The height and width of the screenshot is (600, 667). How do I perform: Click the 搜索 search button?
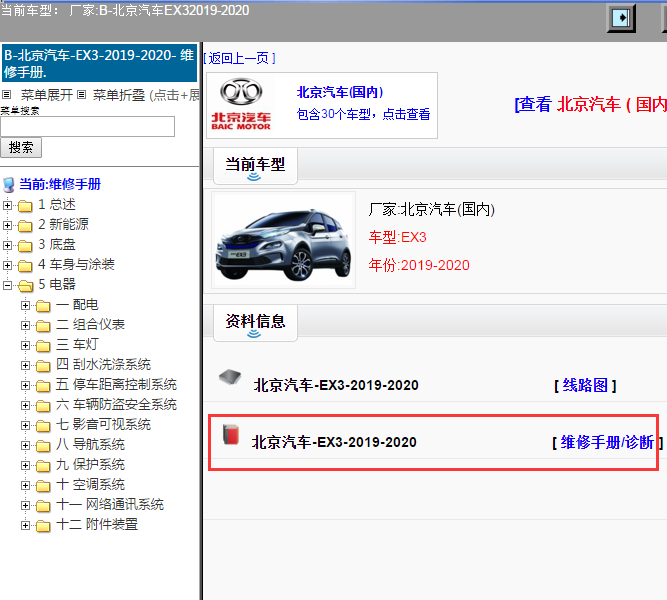click(x=21, y=148)
